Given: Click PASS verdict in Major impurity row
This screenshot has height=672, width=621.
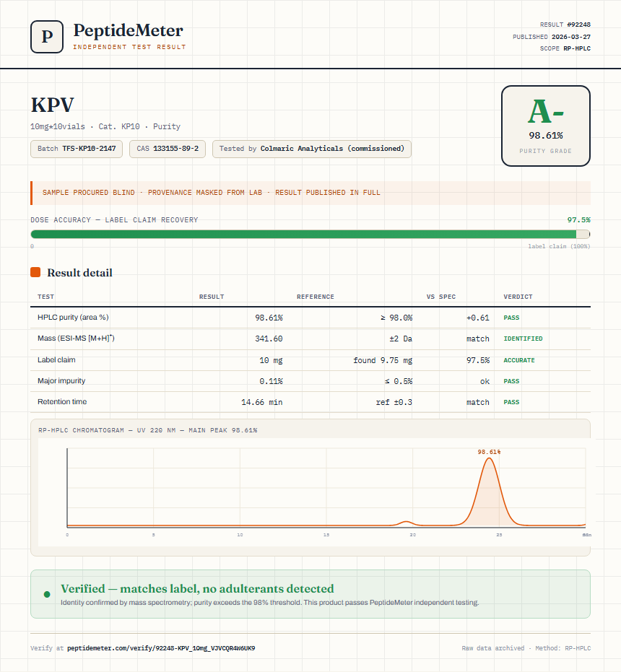Looking at the screenshot, I should coord(511,381).
